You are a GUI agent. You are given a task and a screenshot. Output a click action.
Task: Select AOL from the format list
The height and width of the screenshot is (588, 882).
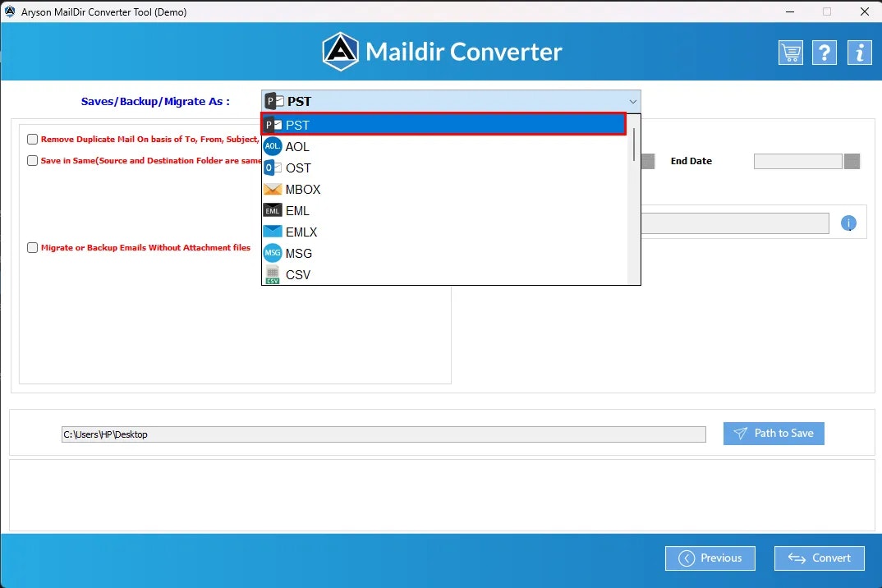[x=443, y=146]
